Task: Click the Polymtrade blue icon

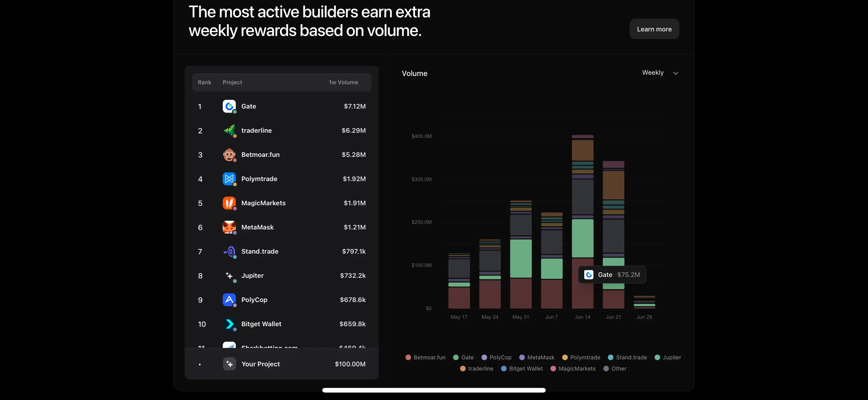Action: click(x=229, y=179)
